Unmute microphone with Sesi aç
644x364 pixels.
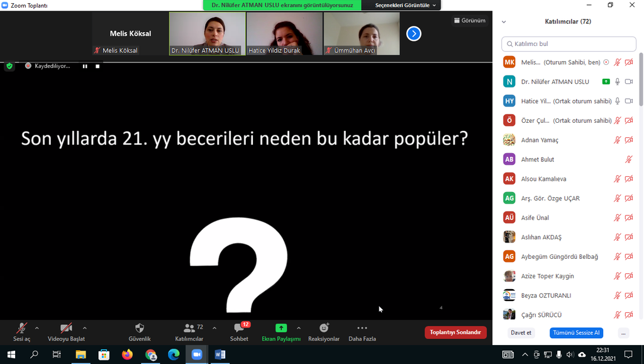click(21, 328)
